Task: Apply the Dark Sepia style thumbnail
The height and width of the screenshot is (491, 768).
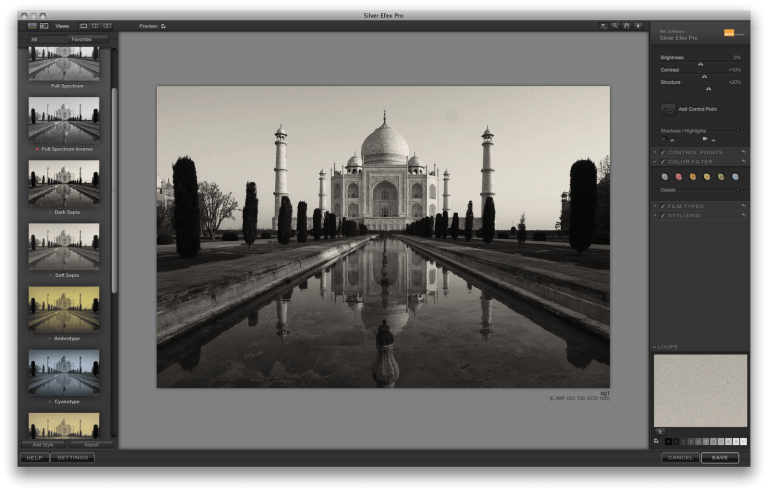Action: [x=64, y=183]
